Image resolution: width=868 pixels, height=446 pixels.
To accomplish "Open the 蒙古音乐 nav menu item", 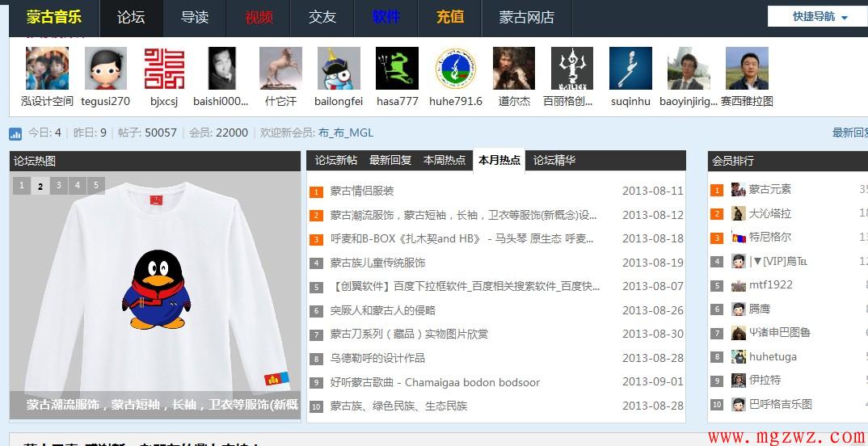I will coord(53,17).
